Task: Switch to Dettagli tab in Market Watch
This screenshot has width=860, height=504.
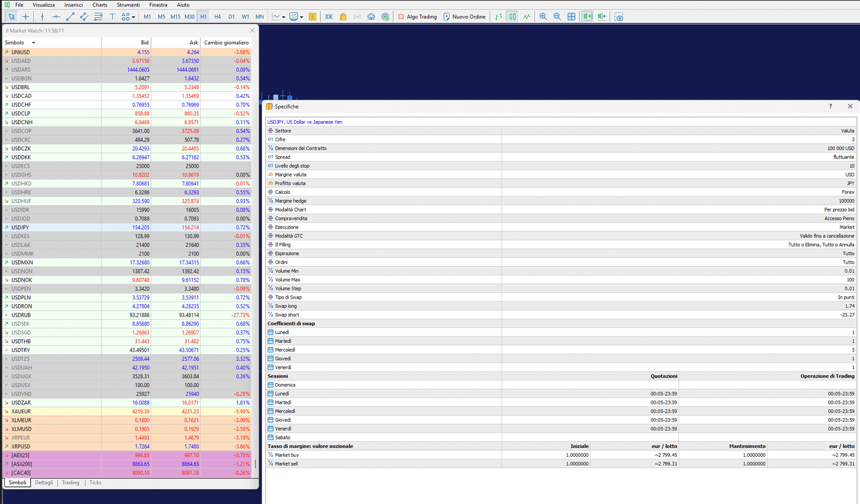Action: pyautogui.click(x=44, y=483)
